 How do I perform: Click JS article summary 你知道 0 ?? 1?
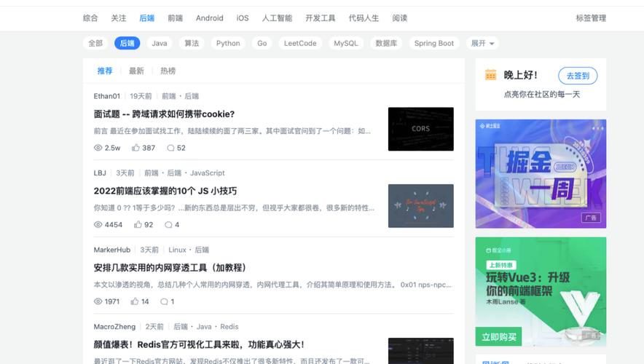coord(234,207)
